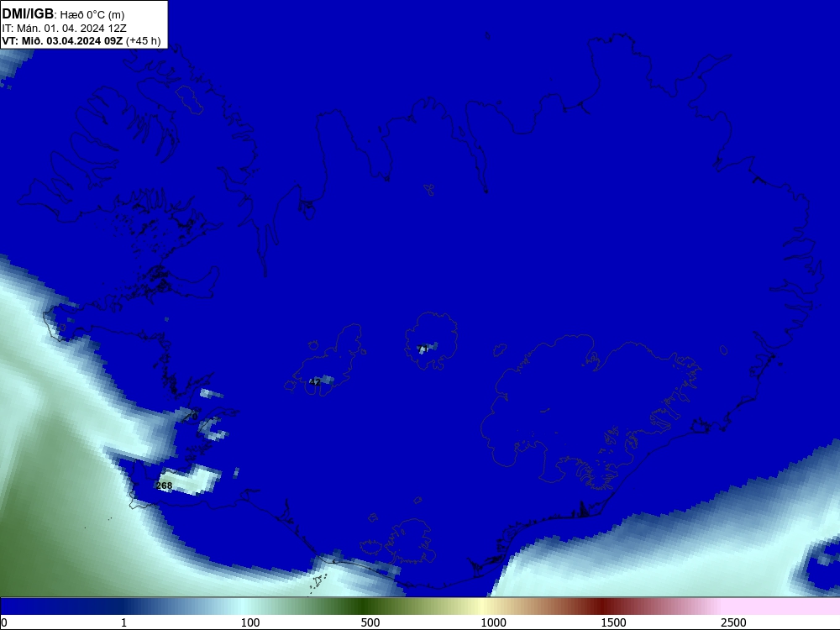Select the 'IT: Mán. 01. 04. 2024 12Z' line
This screenshot has height=630, width=840.
pyautogui.click(x=65, y=29)
